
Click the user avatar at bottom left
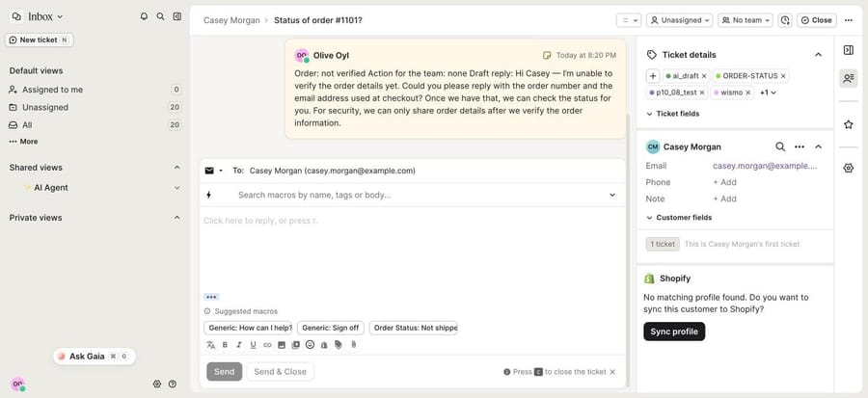click(17, 384)
